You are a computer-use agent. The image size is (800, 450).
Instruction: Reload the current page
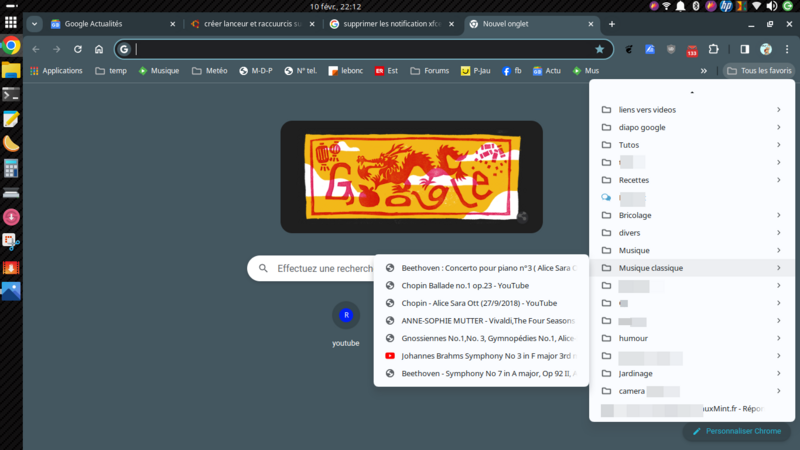coord(78,49)
